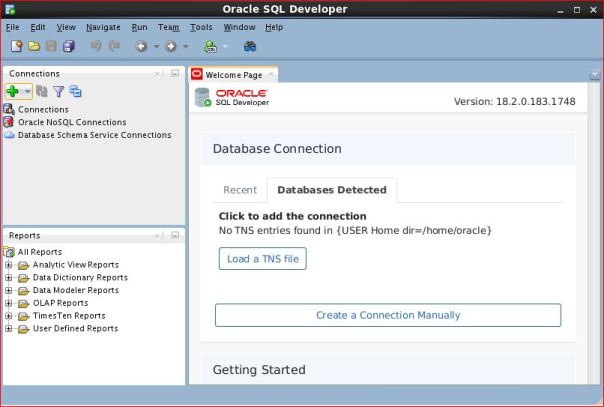604x407 pixels.
Task: Open the Team menu
Action: tap(168, 27)
